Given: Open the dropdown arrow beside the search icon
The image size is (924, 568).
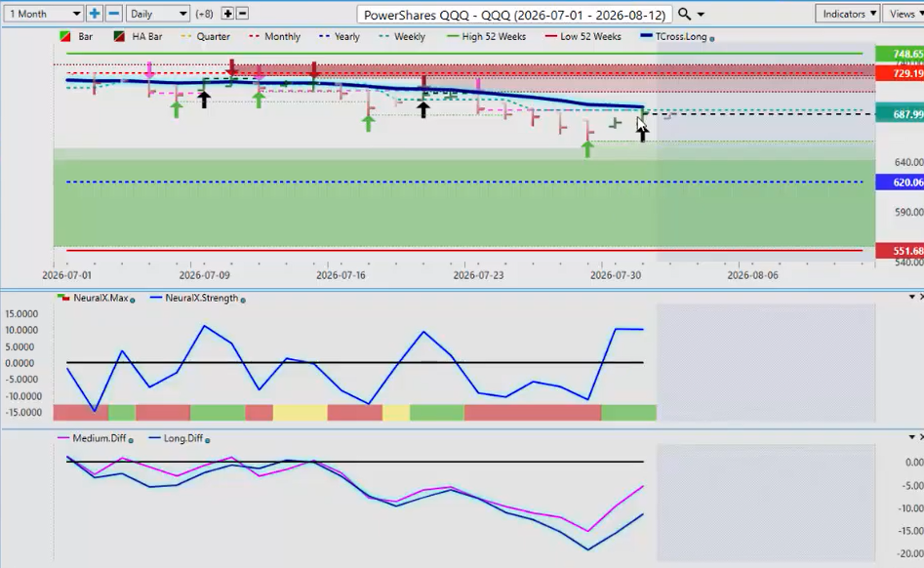Looking at the screenshot, I should coord(701,14).
